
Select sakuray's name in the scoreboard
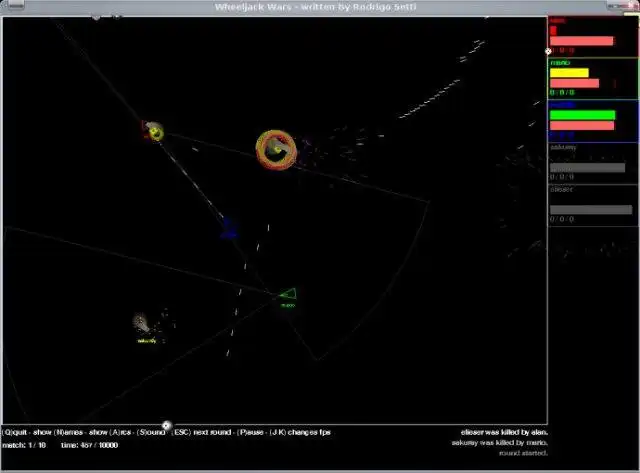click(x=563, y=147)
